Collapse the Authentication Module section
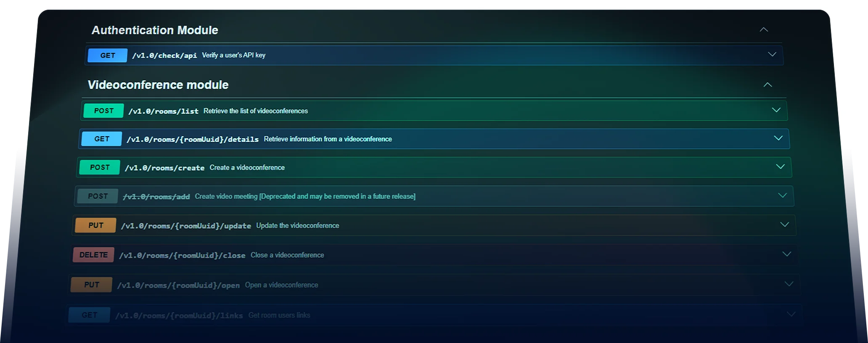The image size is (868, 343). [764, 30]
